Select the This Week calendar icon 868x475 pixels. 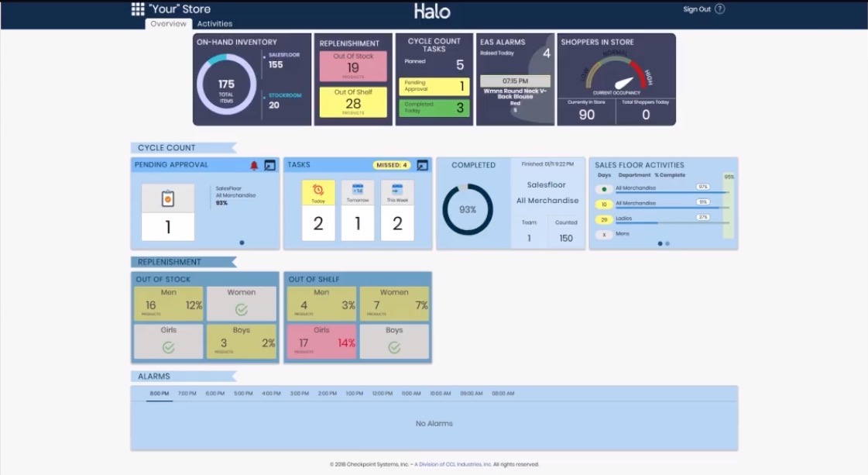[x=397, y=190]
